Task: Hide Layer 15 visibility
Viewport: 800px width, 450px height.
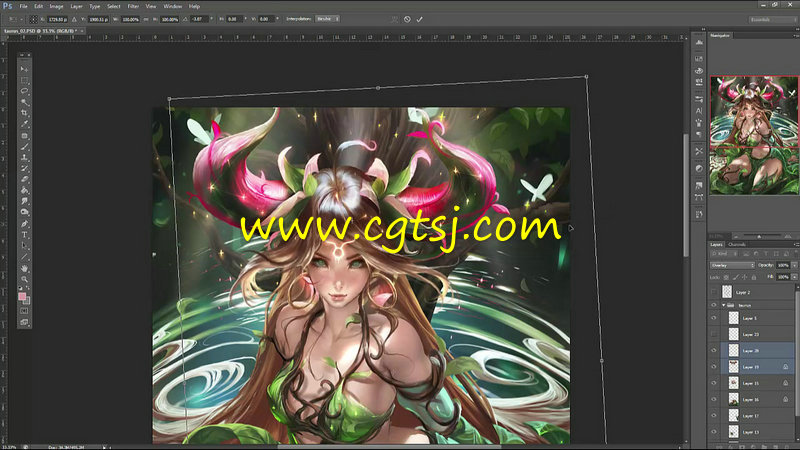Action: pos(714,383)
